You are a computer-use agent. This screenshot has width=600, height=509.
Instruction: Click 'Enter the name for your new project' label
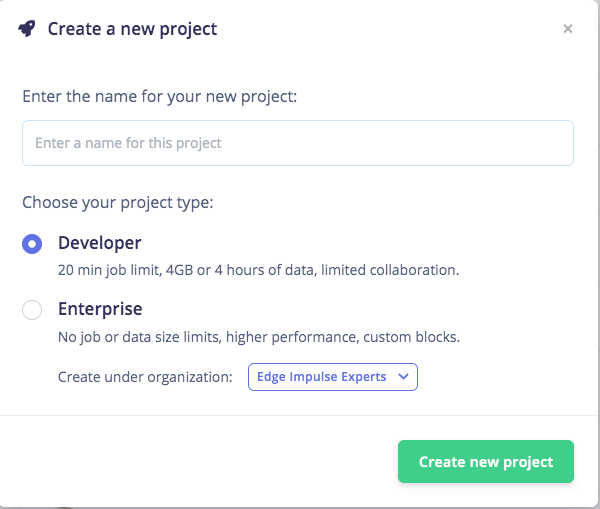click(x=160, y=97)
